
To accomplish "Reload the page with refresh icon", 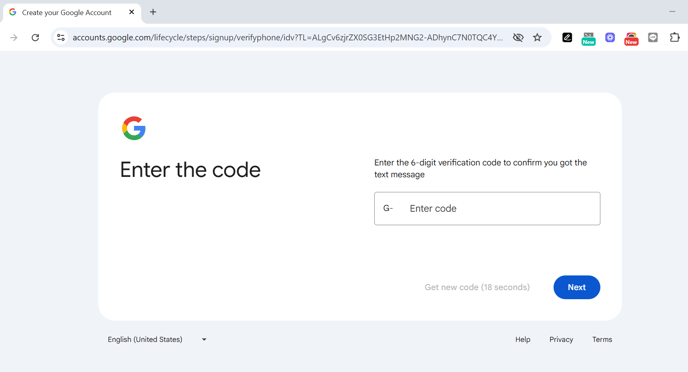I will [x=35, y=38].
